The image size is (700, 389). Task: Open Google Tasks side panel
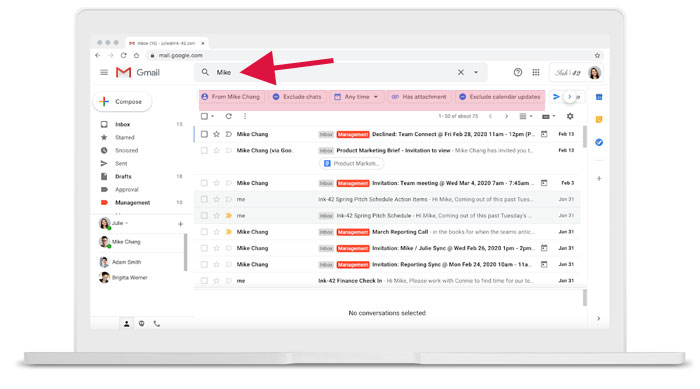(x=599, y=142)
